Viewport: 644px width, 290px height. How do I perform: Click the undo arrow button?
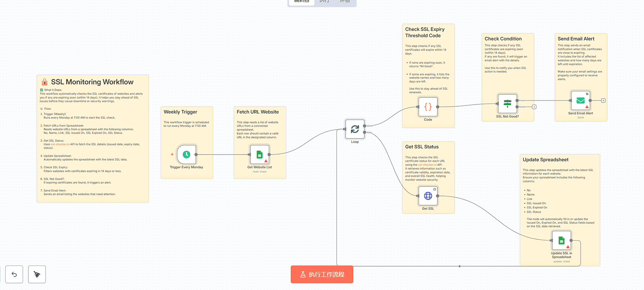[x=14, y=274]
